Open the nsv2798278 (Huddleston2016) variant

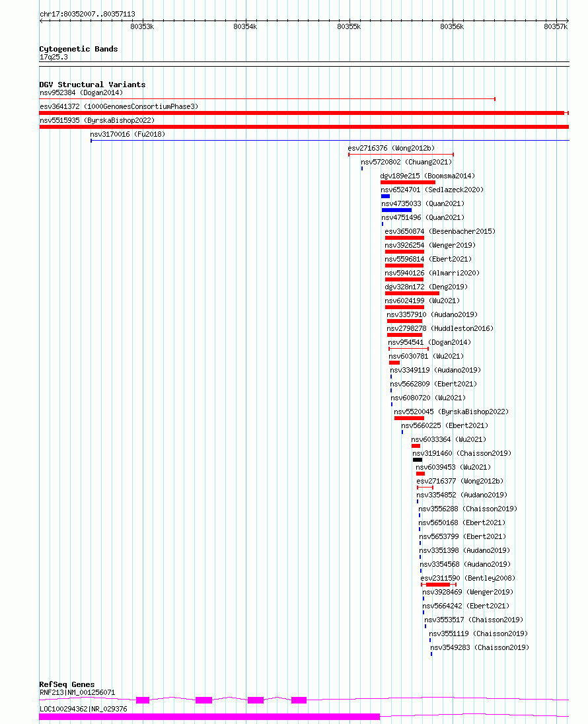point(440,328)
